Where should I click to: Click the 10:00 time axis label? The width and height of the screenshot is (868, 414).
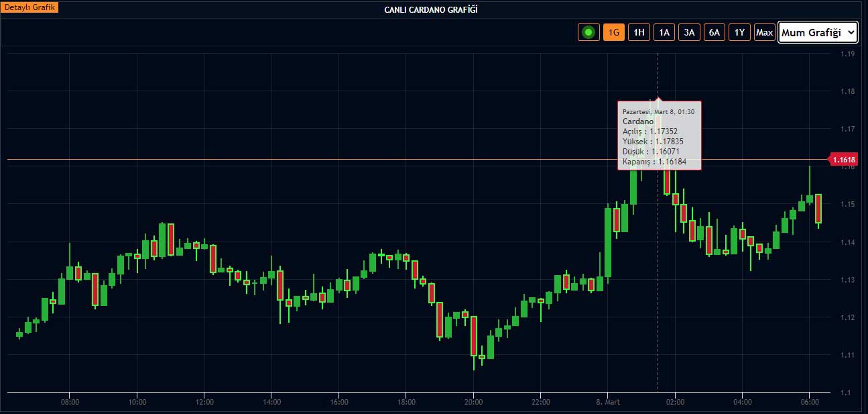(x=137, y=402)
